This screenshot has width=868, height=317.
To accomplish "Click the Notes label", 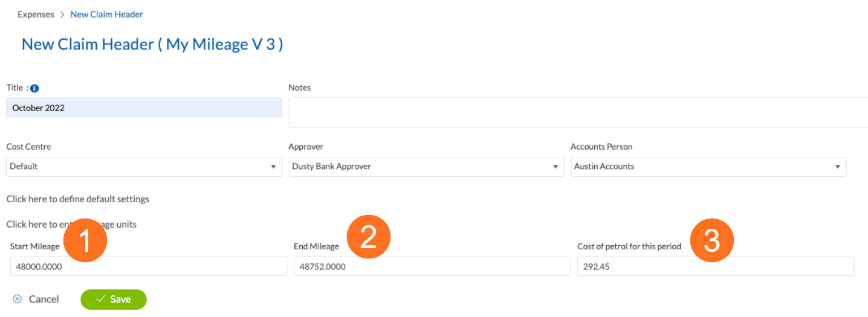I will tap(300, 88).
